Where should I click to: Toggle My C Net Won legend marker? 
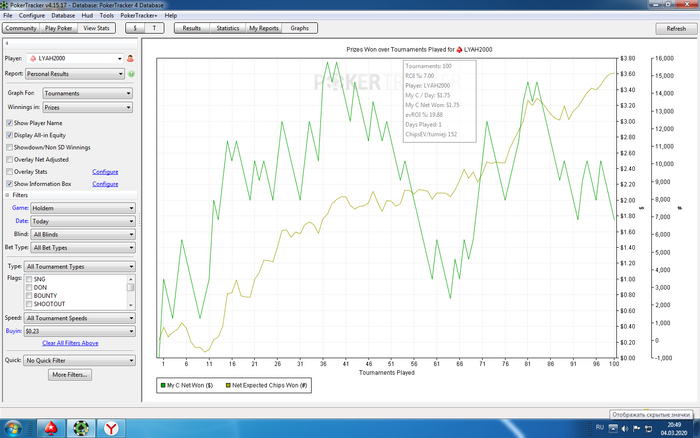[163, 385]
